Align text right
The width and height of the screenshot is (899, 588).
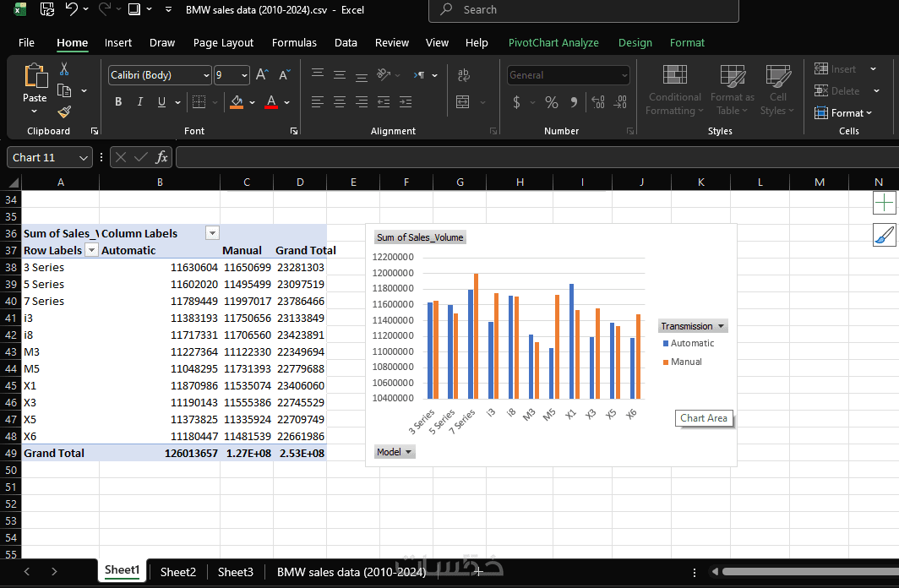click(x=362, y=102)
